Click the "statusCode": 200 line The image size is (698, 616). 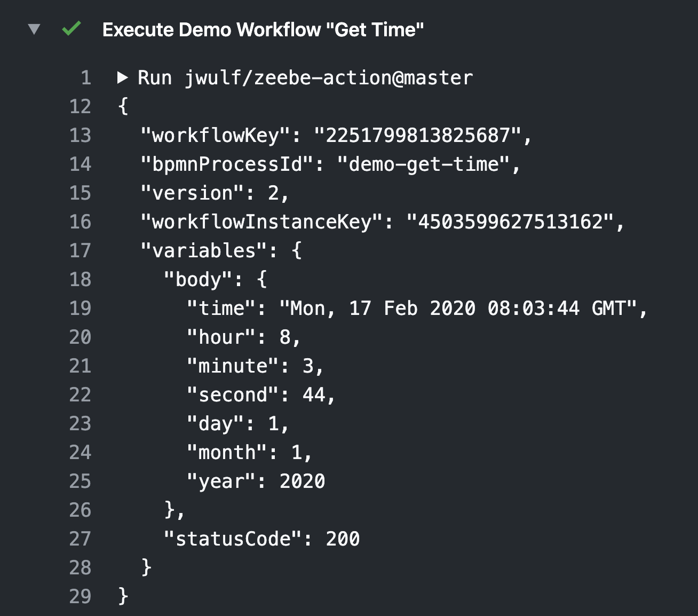(261, 539)
